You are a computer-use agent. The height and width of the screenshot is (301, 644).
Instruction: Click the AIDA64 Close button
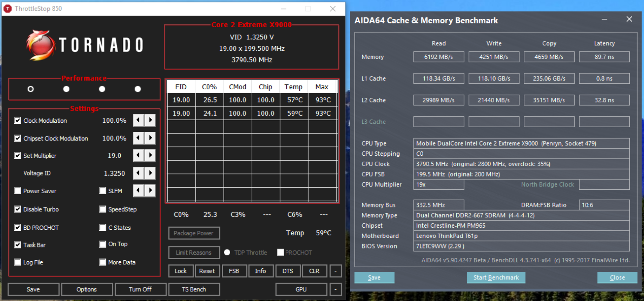click(x=617, y=278)
